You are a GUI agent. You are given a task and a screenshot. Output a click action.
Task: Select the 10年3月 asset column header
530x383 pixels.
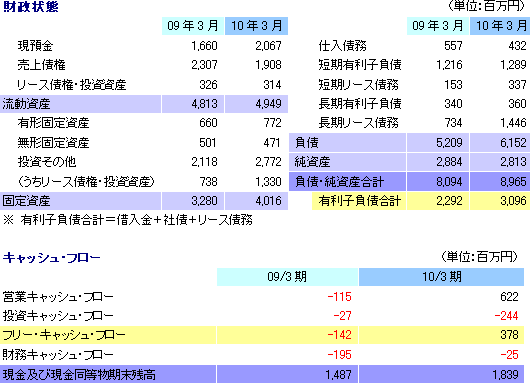[257, 26]
